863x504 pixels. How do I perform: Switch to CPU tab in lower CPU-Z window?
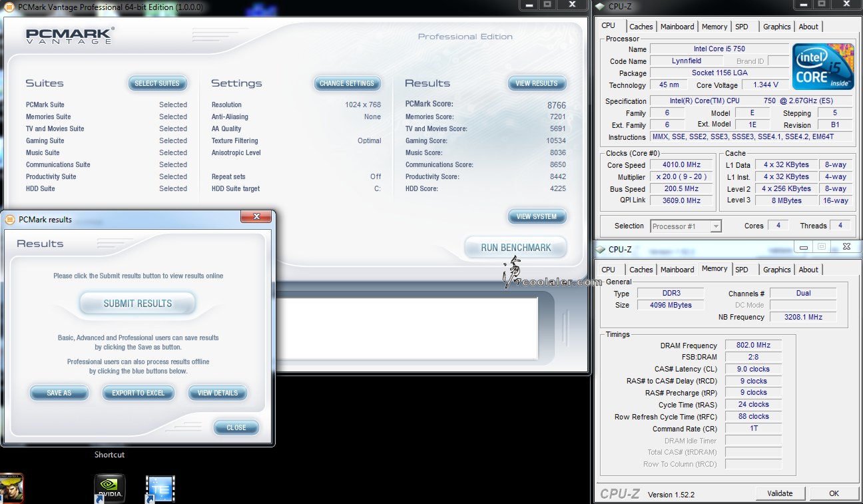609,270
